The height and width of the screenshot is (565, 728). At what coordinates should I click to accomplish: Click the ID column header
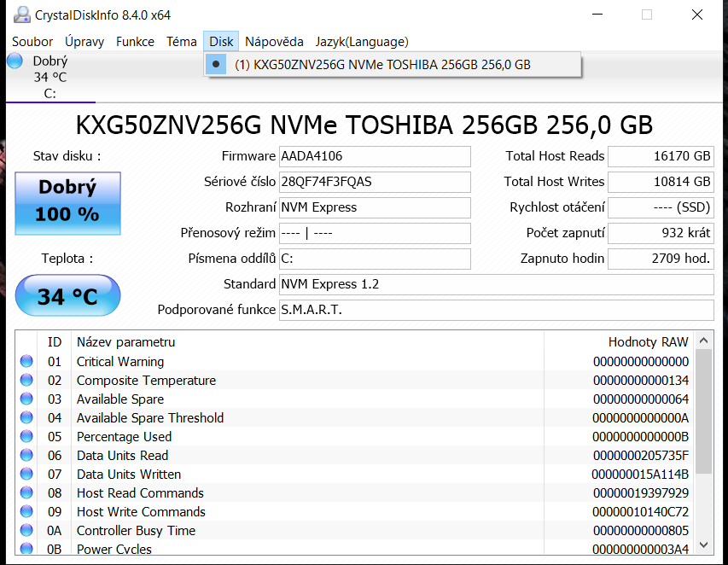pos(55,342)
